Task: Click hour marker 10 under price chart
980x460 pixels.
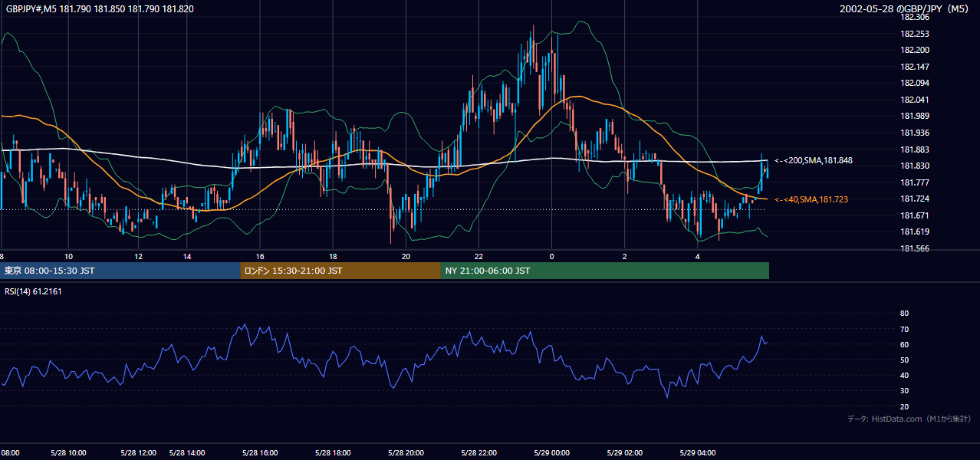Action: [x=69, y=256]
